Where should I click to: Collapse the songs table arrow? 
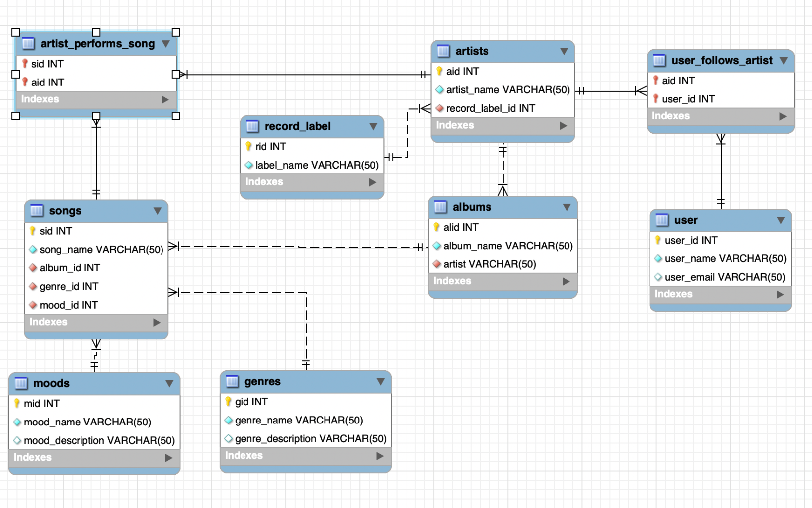158,211
